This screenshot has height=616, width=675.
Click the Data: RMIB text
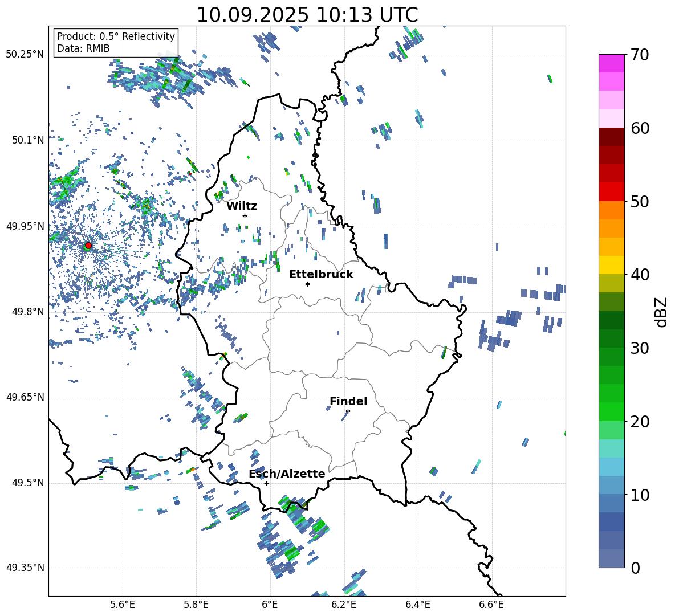click(83, 48)
